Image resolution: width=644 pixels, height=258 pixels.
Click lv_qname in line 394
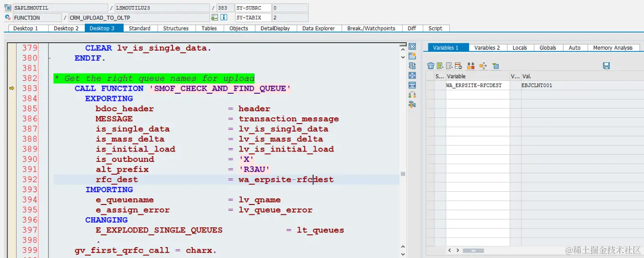tap(259, 200)
